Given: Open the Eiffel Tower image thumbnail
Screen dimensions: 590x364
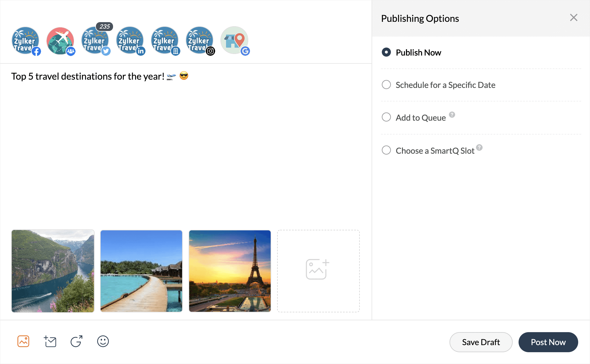Looking at the screenshot, I should tap(230, 271).
